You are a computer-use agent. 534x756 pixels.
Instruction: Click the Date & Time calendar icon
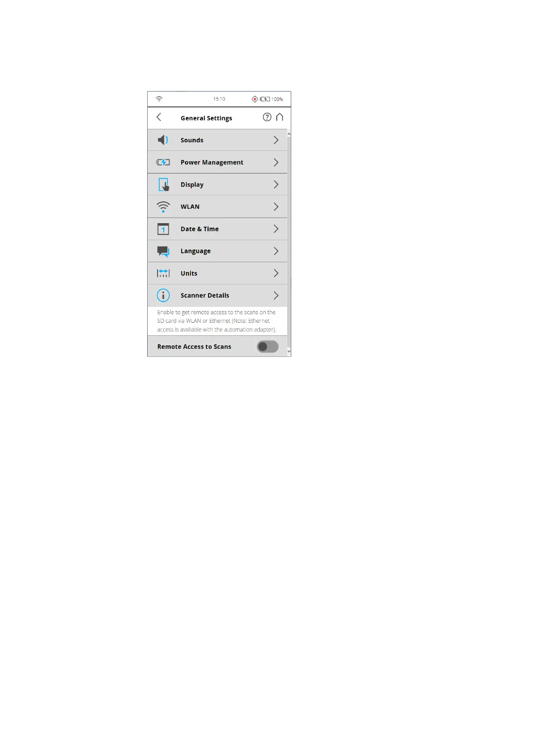pyautogui.click(x=163, y=229)
